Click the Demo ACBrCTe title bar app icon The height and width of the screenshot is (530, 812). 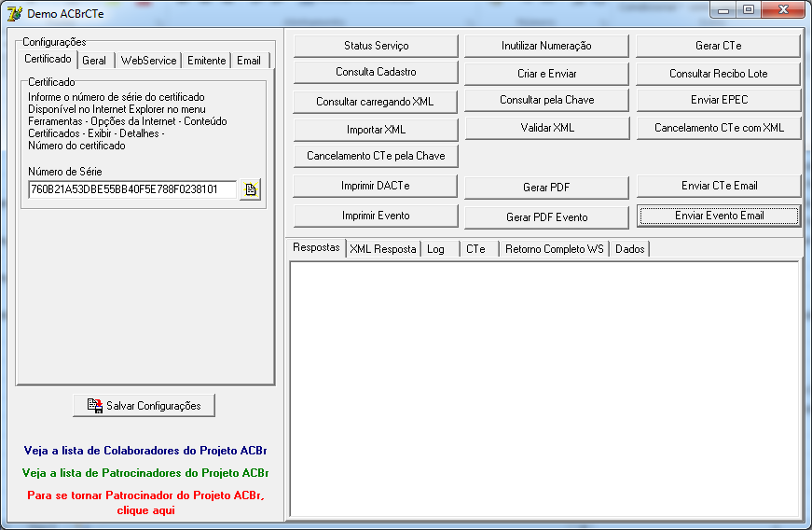point(15,13)
